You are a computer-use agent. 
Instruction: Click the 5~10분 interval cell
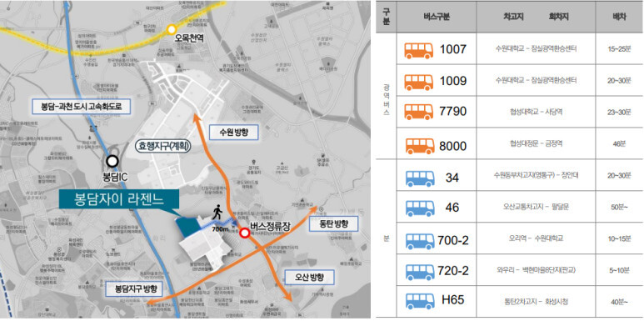tap(619, 270)
